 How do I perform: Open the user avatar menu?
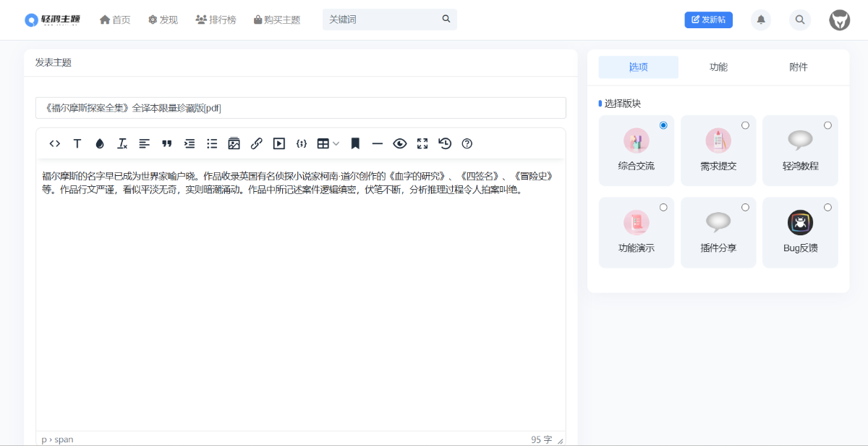(x=840, y=20)
